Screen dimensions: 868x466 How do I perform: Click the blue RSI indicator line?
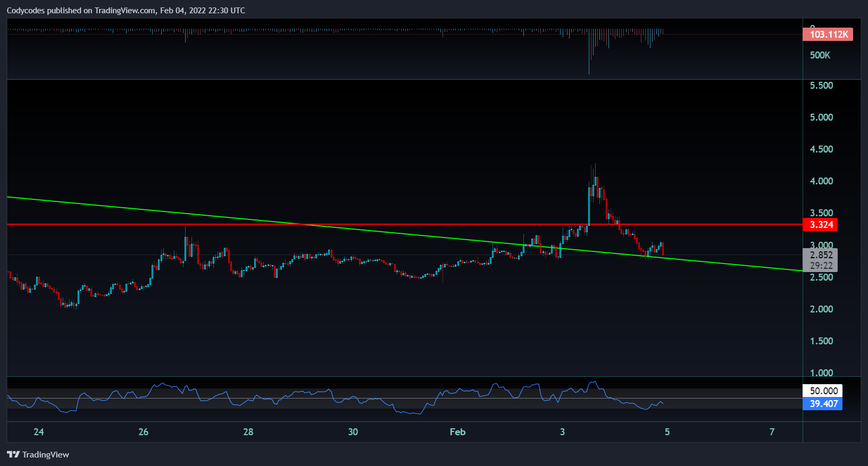(x=335, y=398)
